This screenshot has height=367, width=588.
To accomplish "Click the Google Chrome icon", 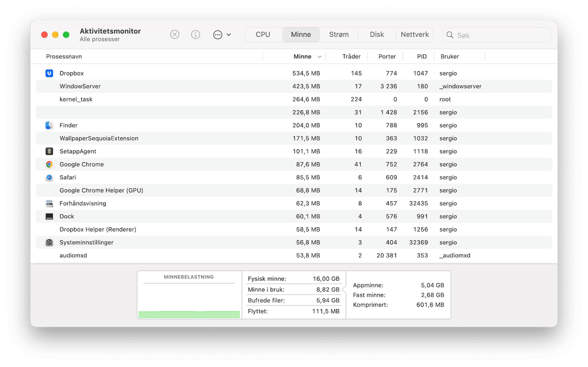I will [x=49, y=164].
